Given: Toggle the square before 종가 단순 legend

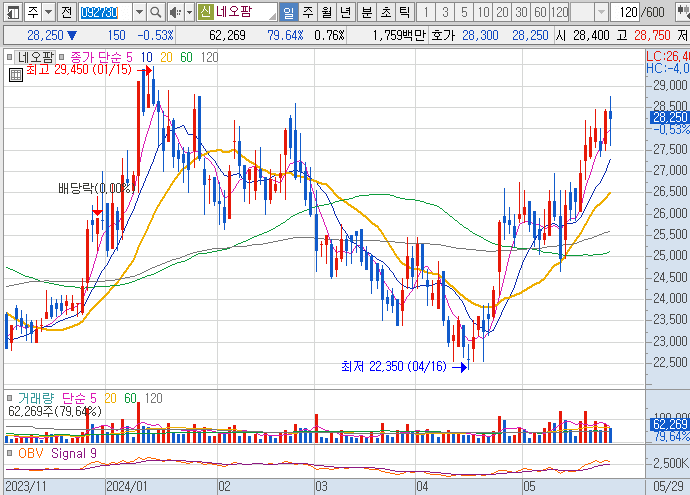Looking at the screenshot, I should 62,57.
